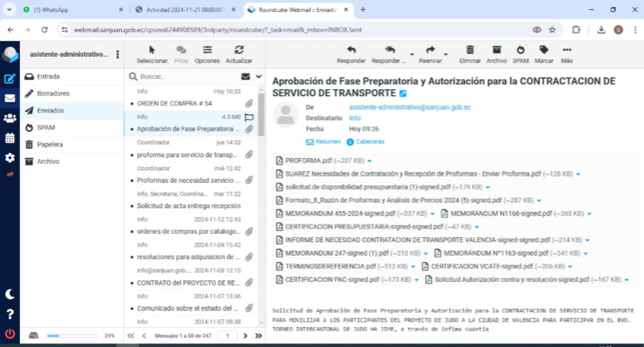Open the Borradores folder
This screenshot has width=644, height=347.
pos(53,93)
